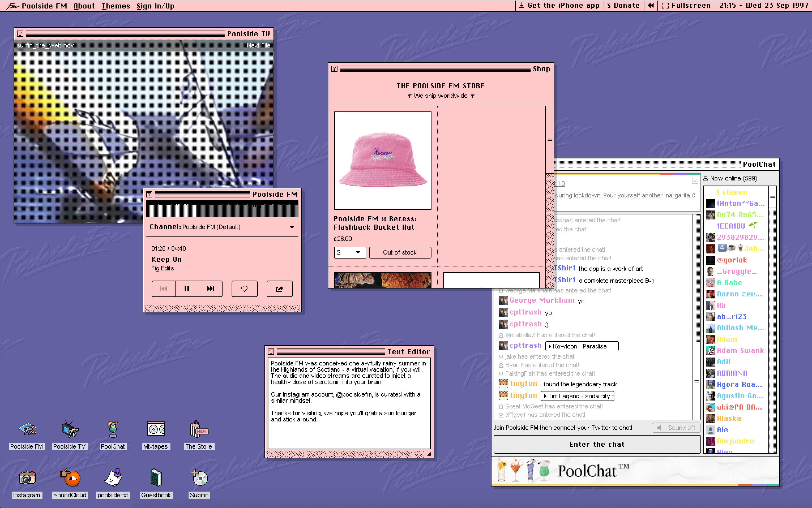Select the Themes menu item
Viewport: 812px width, 508px height.
tap(116, 5)
